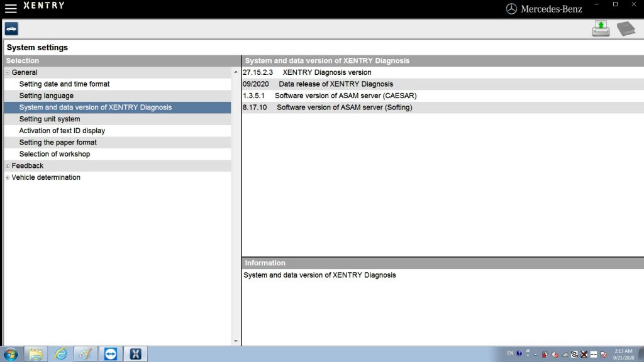Collapse the General tree node
The image size is (644, 362).
(x=8, y=73)
